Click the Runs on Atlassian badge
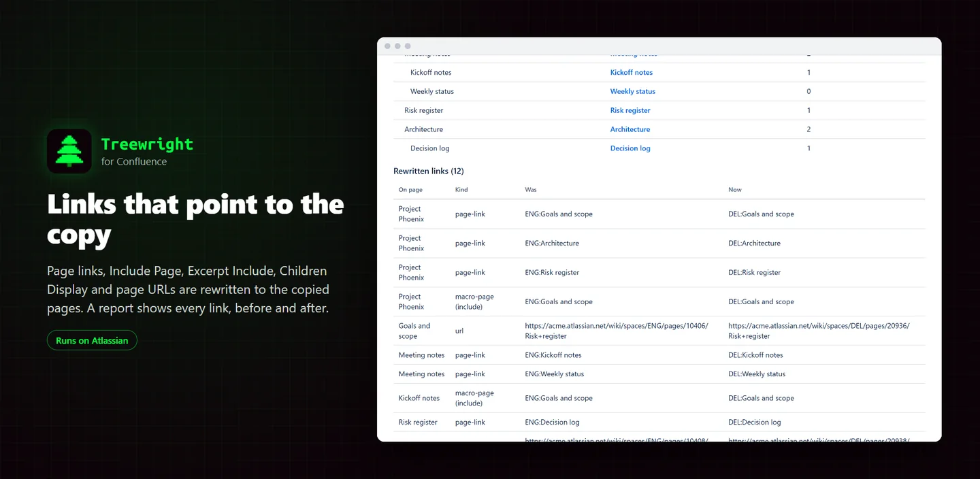The width and height of the screenshot is (980, 479). pyautogui.click(x=92, y=340)
